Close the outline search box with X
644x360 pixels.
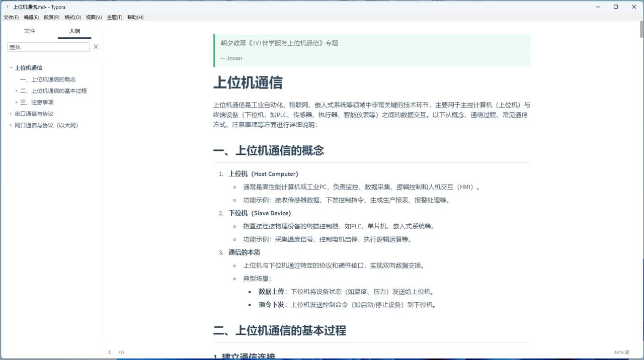[96, 47]
